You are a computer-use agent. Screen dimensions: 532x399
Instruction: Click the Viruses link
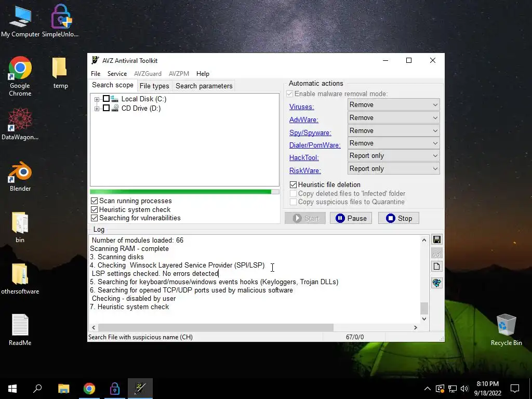(x=302, y=107)
